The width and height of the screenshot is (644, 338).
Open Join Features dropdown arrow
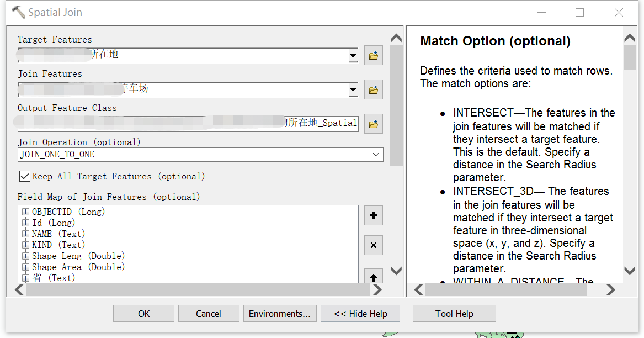[353, 89]
